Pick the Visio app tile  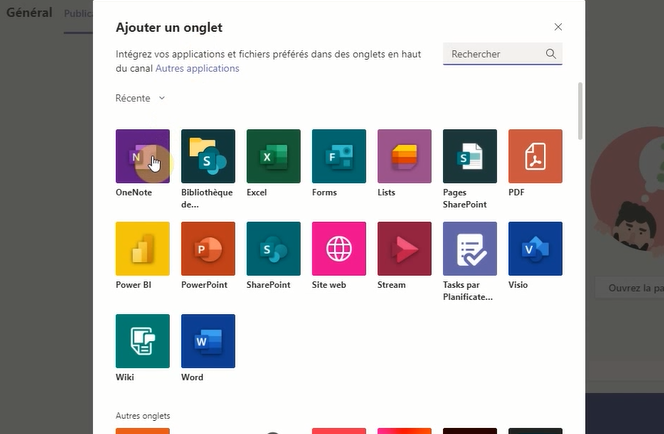click(x=535, y=249)
